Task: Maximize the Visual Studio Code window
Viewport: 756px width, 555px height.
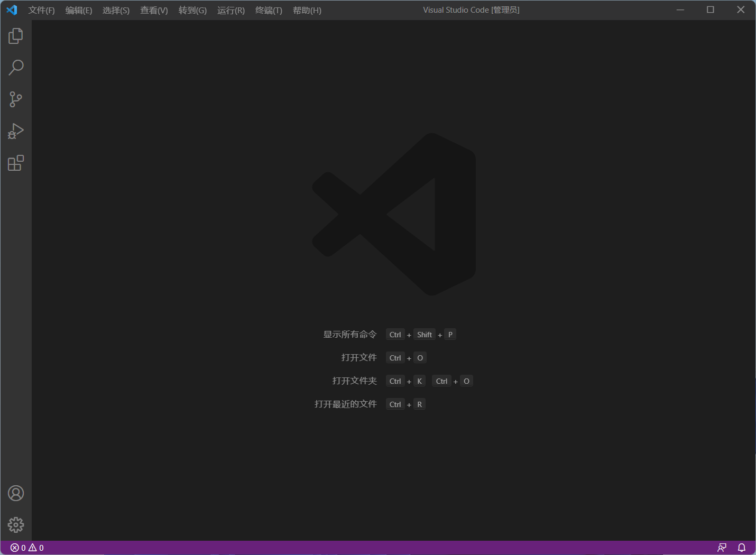Action: pyautogui.click(x=711, y=10)
